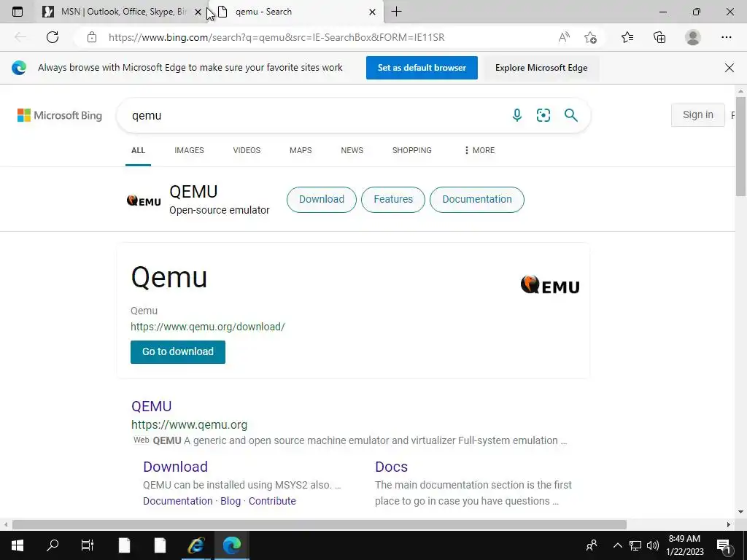Click the Microsoft Edge taskbar icon
The image size is (747, 560).
[232, 545]
